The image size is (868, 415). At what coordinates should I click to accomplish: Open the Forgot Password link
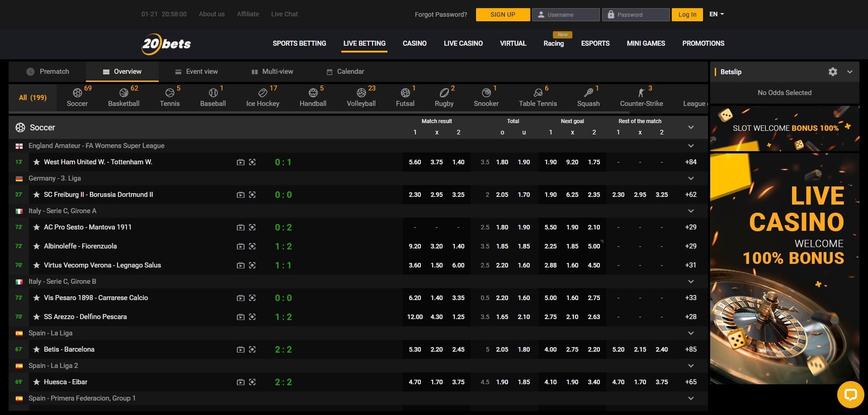[441, 14]
